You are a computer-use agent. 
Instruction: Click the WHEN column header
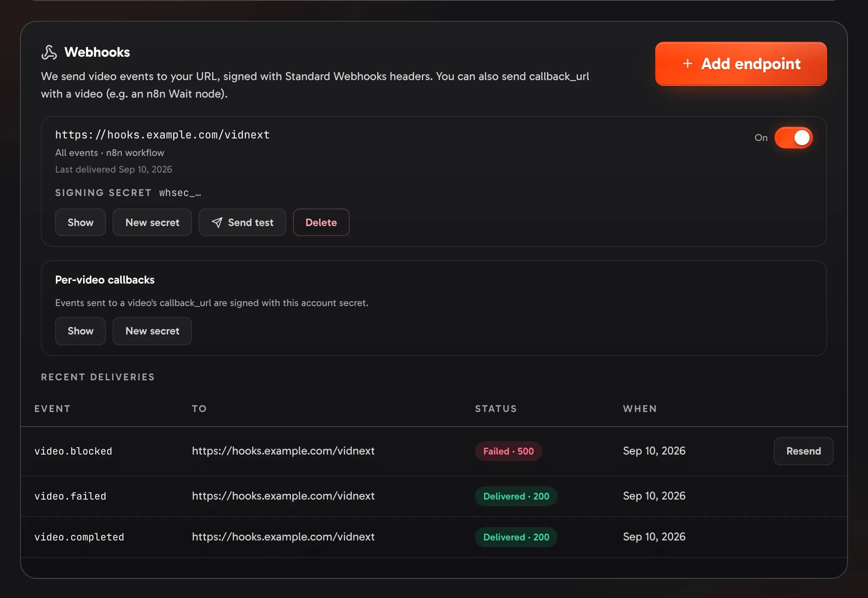click(640, 409)
